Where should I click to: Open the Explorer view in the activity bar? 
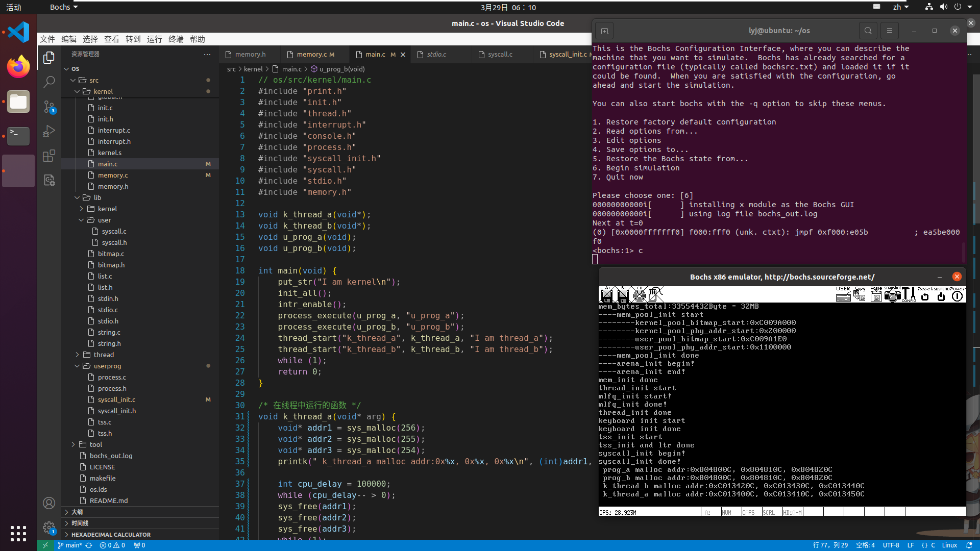(x=49, y=58)
